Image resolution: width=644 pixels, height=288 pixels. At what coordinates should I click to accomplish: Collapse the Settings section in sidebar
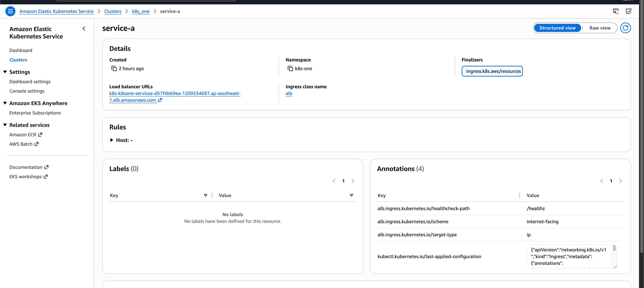[x=5, y=72]
